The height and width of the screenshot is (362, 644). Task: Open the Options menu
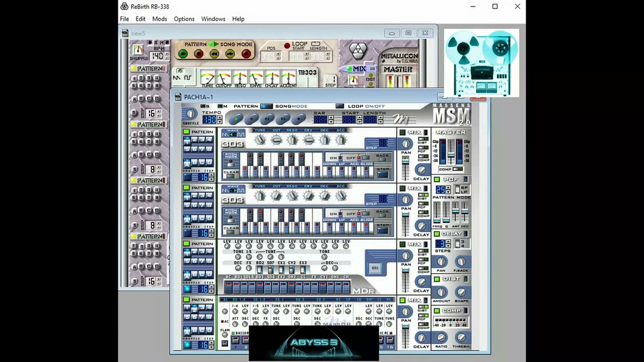[184, 19]
